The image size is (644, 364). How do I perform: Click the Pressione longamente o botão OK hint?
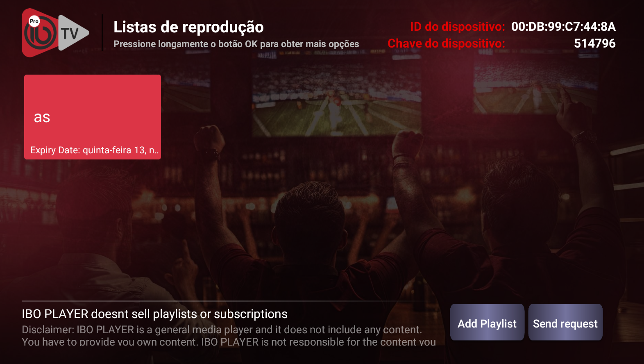point(236,44)
